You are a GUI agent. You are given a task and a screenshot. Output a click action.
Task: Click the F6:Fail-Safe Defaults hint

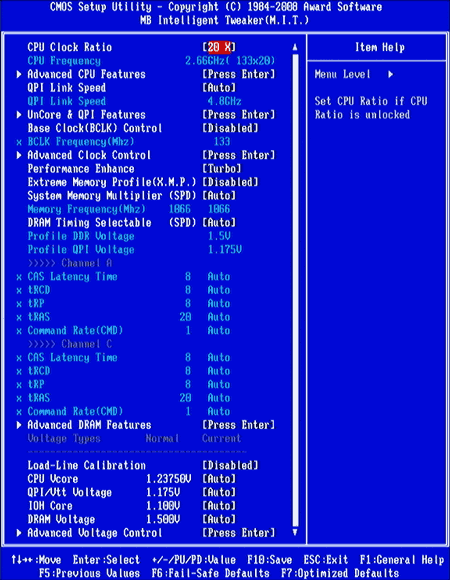(x=210, y=573)
